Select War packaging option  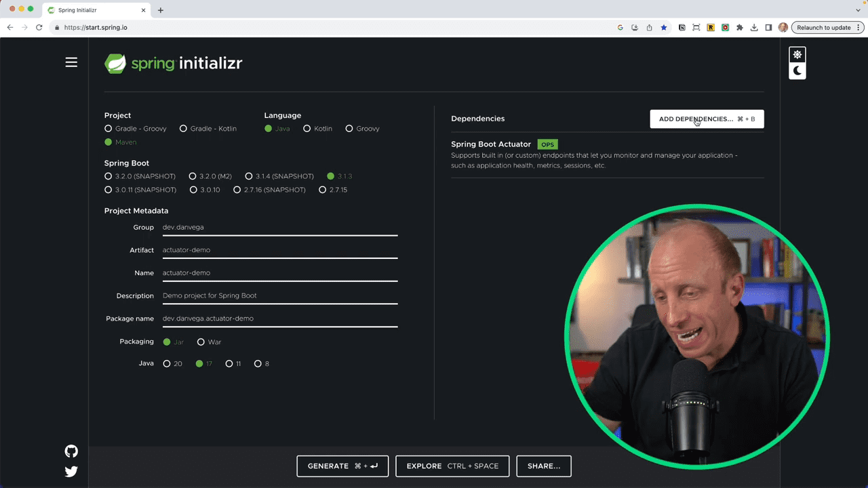pyautogui.click(x=201, y=342)
